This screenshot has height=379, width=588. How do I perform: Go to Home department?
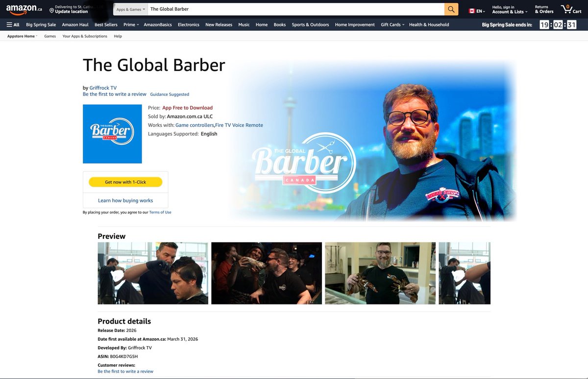tap(262, 24)
